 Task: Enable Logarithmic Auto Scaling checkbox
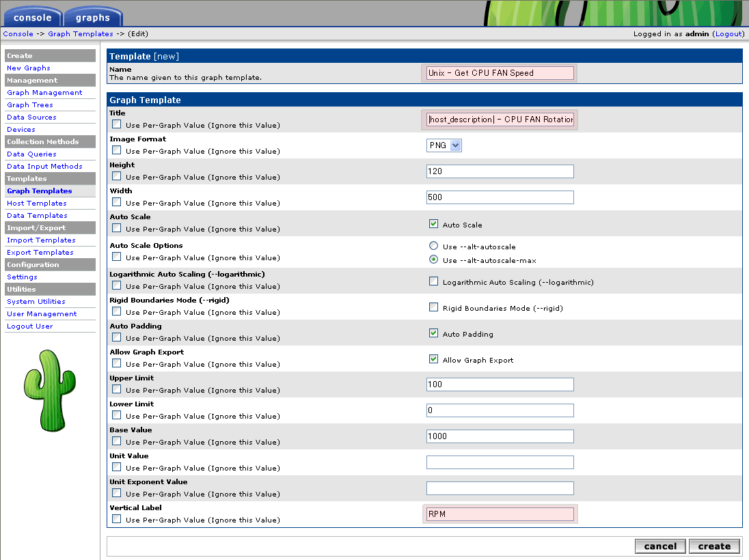tap(433, 281)
